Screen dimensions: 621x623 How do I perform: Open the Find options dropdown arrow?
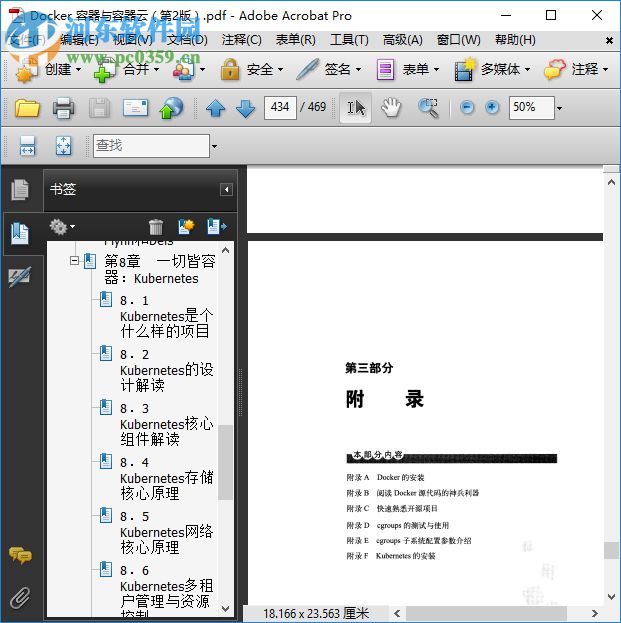[214, 146]
